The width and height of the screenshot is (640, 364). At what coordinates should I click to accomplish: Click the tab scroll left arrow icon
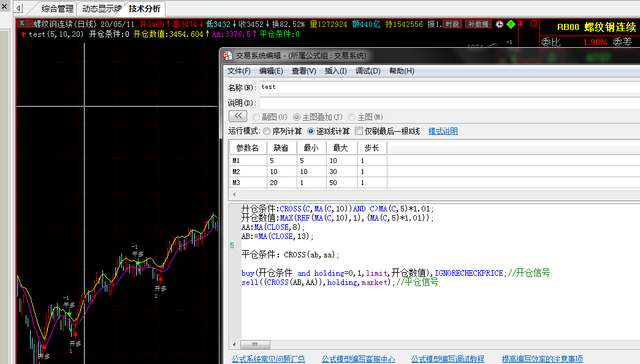pyautogui.click(x=19, y=8)
